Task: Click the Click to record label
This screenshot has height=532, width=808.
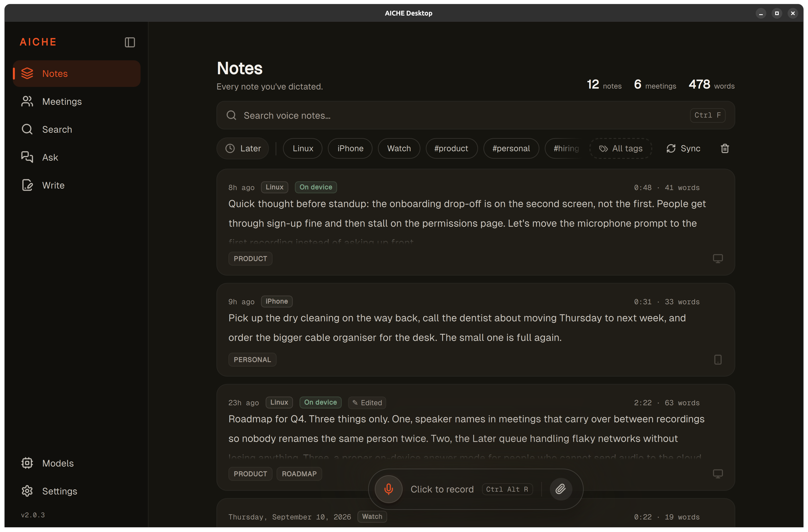Action: point(442,489)
